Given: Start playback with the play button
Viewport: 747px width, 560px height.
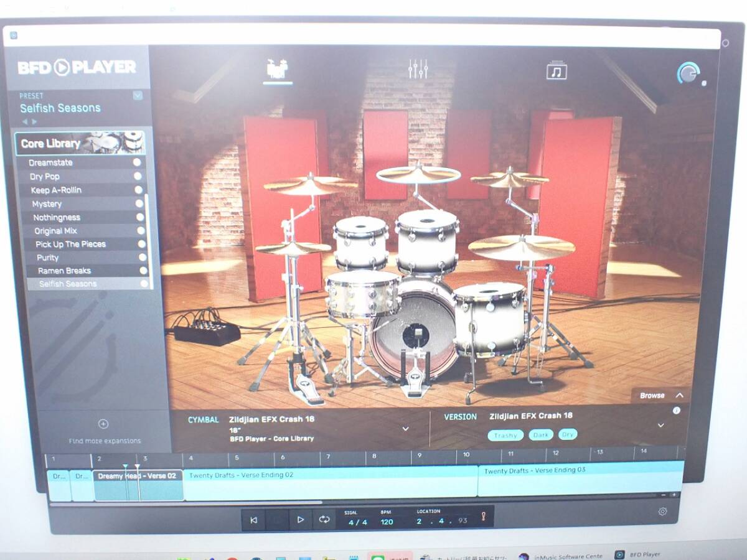Looking at the screenshot, I should pyautogui.click(x=300, y=519).
